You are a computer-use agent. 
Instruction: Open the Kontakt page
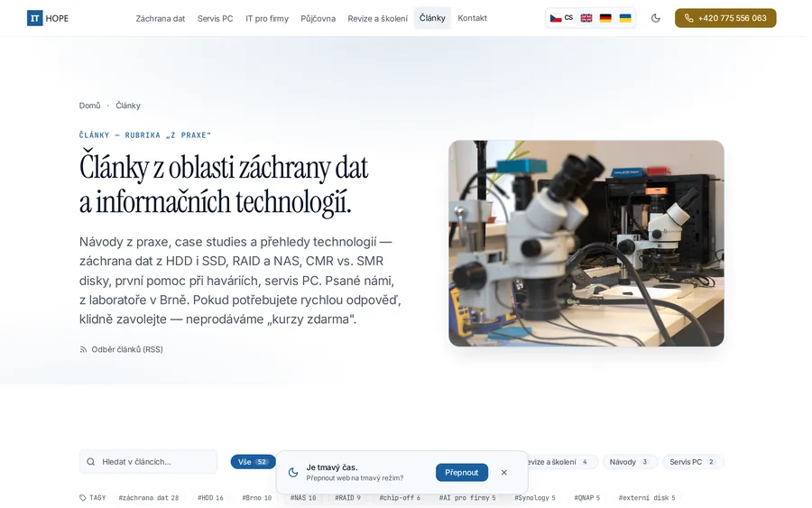pyautogui.click(x=472, y=18)
